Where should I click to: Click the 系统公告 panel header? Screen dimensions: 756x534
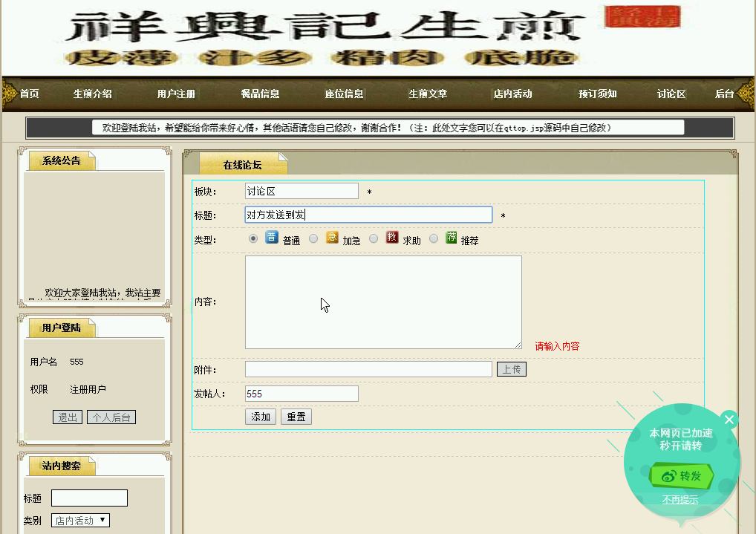[61, 160]
